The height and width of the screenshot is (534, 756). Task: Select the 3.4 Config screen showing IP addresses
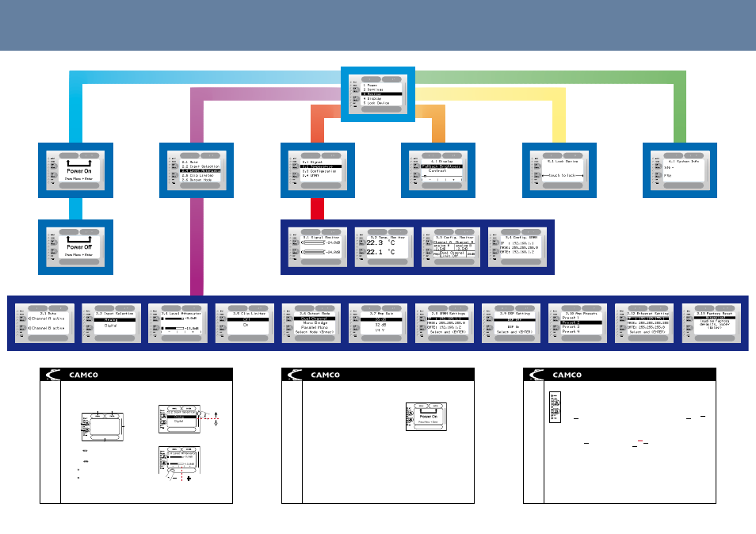[x=517, y=247]
